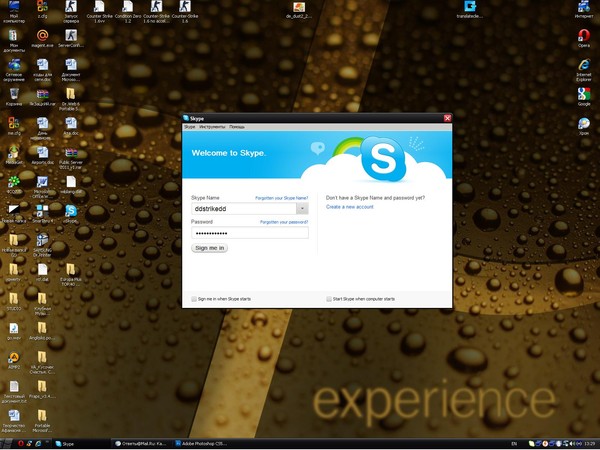Click the Skype Name input field
600x450 pixels.
click(244, 209)
